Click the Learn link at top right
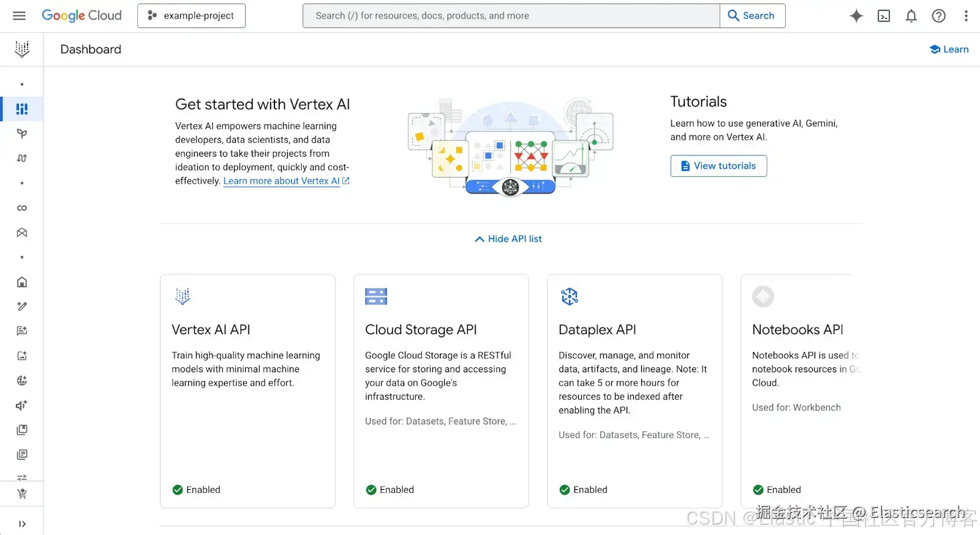The image size is (980, 535). [x=949, y=50]
